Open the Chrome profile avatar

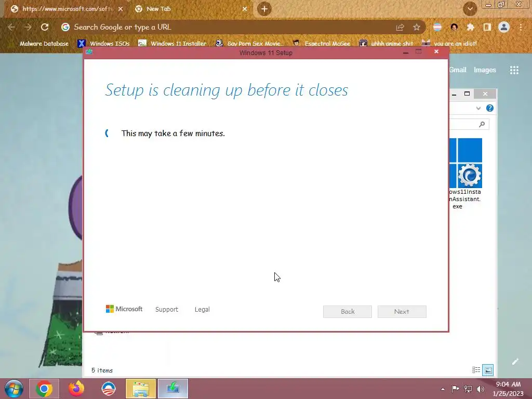504,27
